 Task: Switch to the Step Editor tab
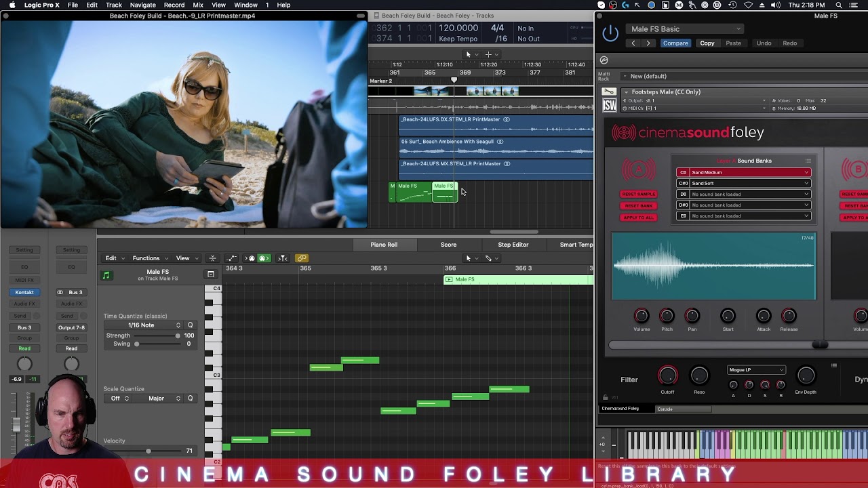pyautogui.click(x=513, y=245)
